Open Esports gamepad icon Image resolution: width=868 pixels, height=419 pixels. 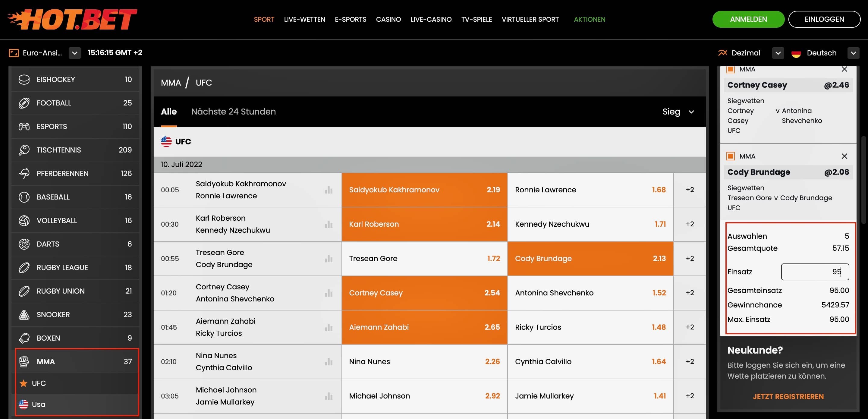pos(24,126)
